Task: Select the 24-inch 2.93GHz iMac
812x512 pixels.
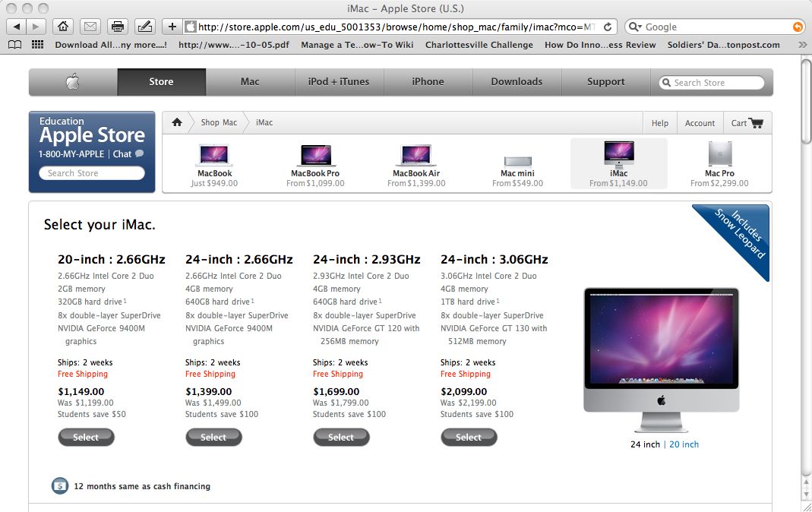Action: [341, 437]
